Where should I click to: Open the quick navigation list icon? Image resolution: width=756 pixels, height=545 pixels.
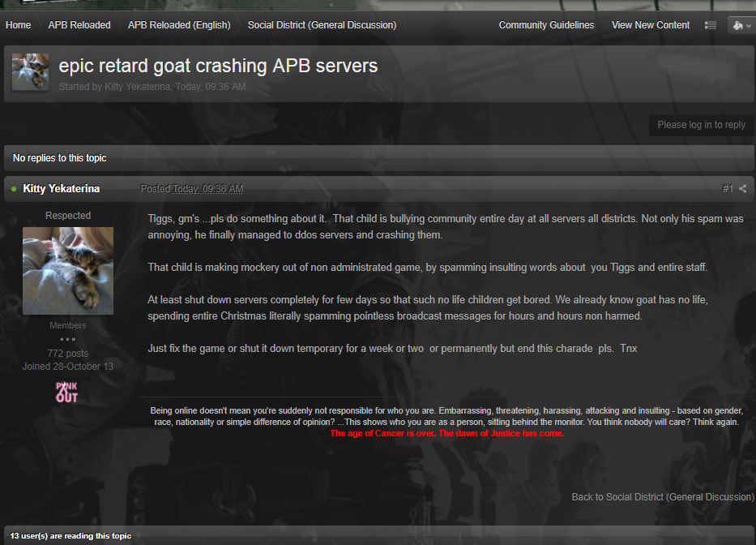coord(711,25)
